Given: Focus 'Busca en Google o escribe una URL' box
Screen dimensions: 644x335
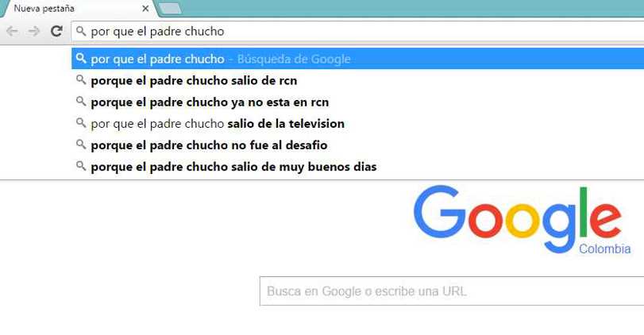Looking at the screenshot, I should (452, 291).
